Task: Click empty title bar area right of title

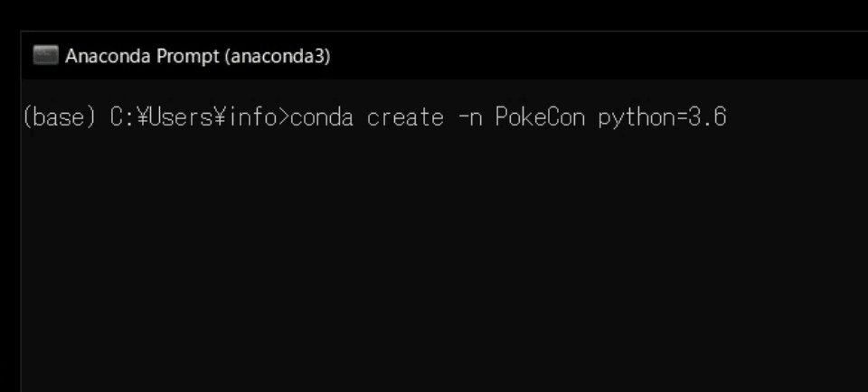Action: [x=598, y=56]
